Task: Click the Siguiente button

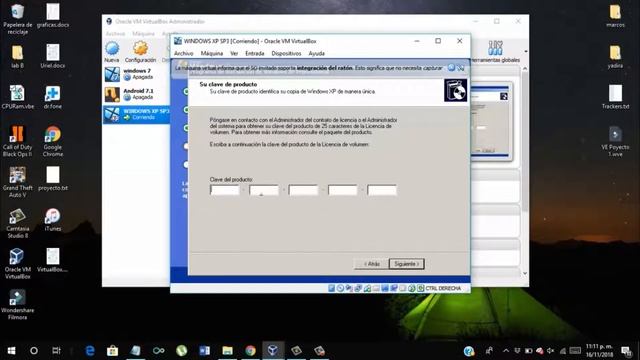Action: point(407,264)
